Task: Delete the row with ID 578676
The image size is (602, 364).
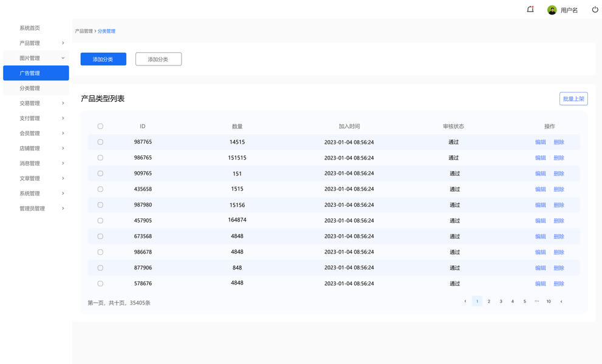Action: (559, 283)
